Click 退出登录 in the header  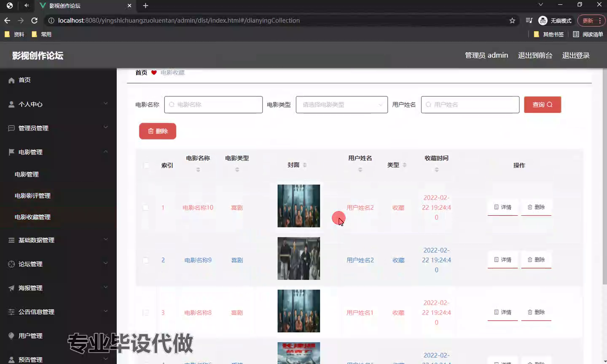point(576,55)
